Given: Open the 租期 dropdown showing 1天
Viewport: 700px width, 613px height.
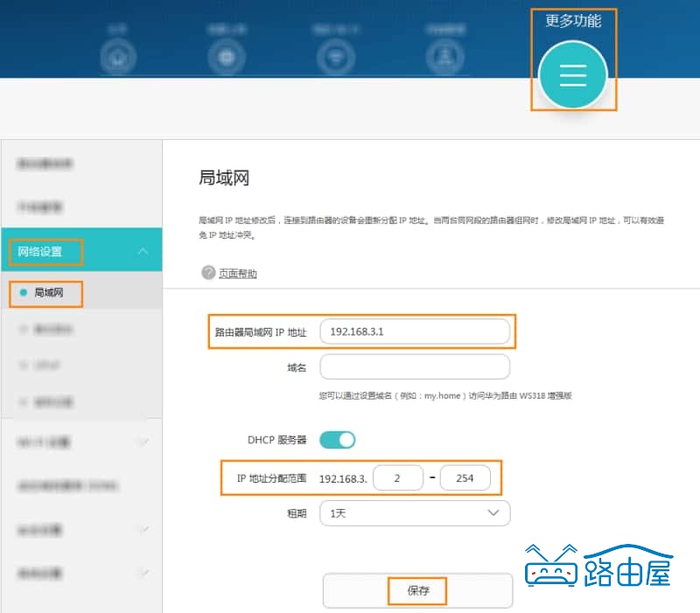Looking at the screenshot, I should (x=414, y=513).
